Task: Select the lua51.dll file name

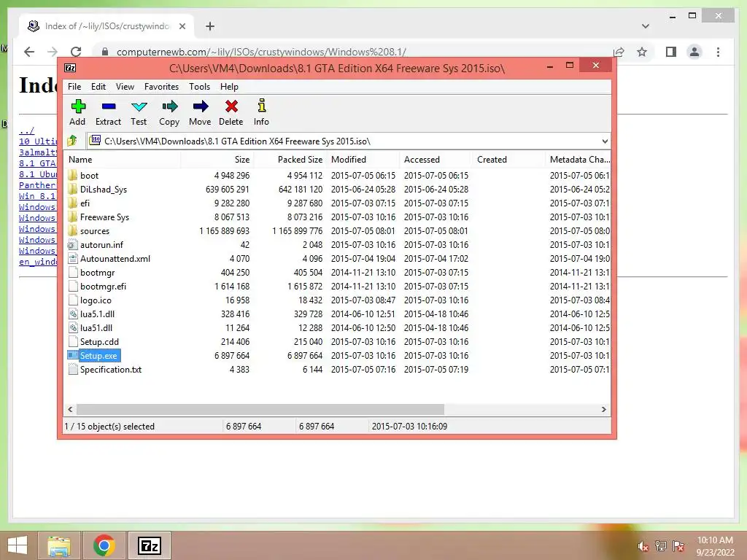Action: [x=96, y=327]
